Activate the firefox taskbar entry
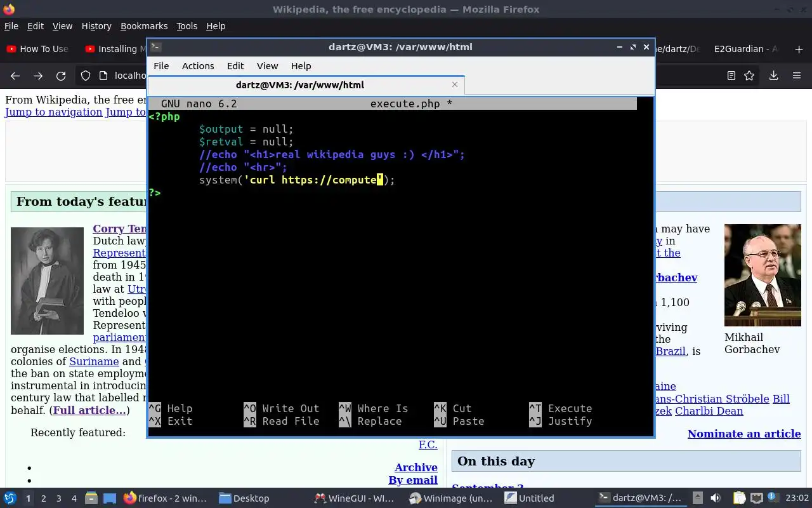Viewport: 812px width, 508px height. pos(166,498)
